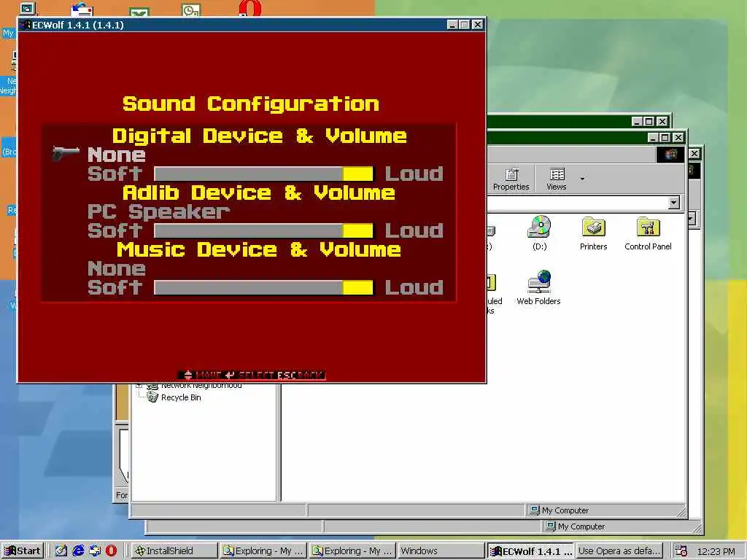Open Properties in the My Computer toolbar
The width and height of the screenshot is (747, 560).
pyautogui.click(x=511, y=179)
